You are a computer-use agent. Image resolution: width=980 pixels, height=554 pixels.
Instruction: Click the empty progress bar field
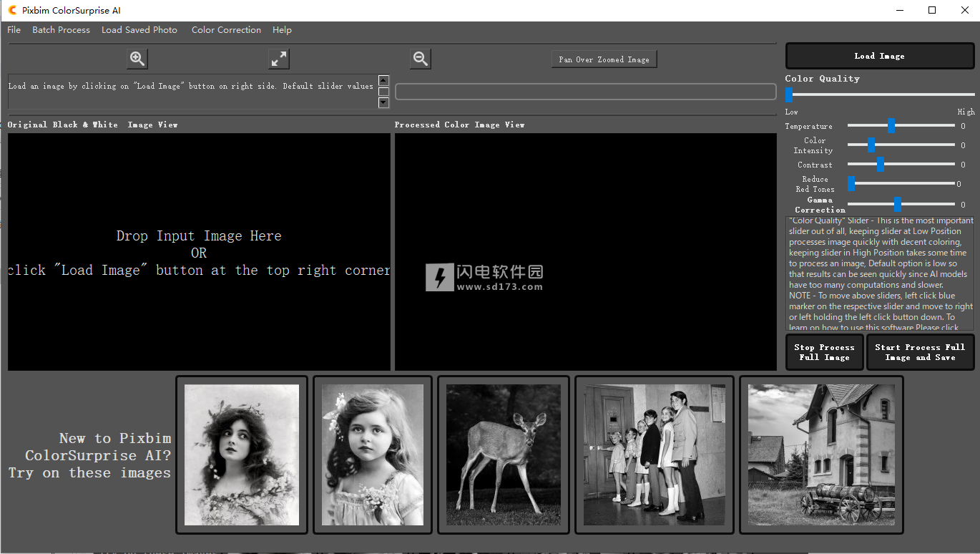pyautogui.click(x=586, y=92)
